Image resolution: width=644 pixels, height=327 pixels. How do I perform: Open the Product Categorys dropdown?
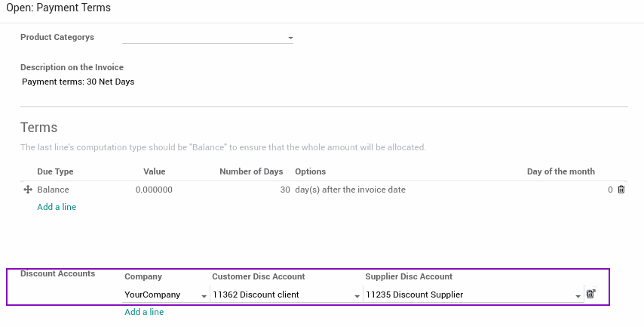(207, 38)
